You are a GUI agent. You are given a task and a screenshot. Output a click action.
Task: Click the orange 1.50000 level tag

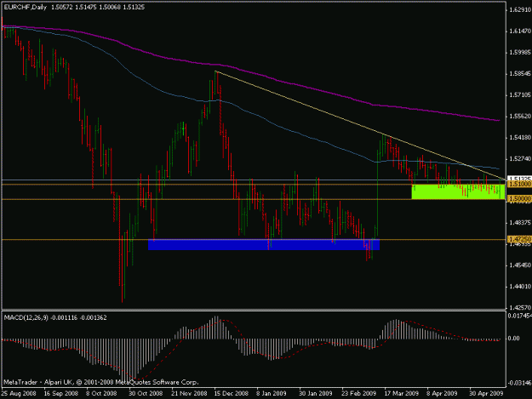point(519,199)
